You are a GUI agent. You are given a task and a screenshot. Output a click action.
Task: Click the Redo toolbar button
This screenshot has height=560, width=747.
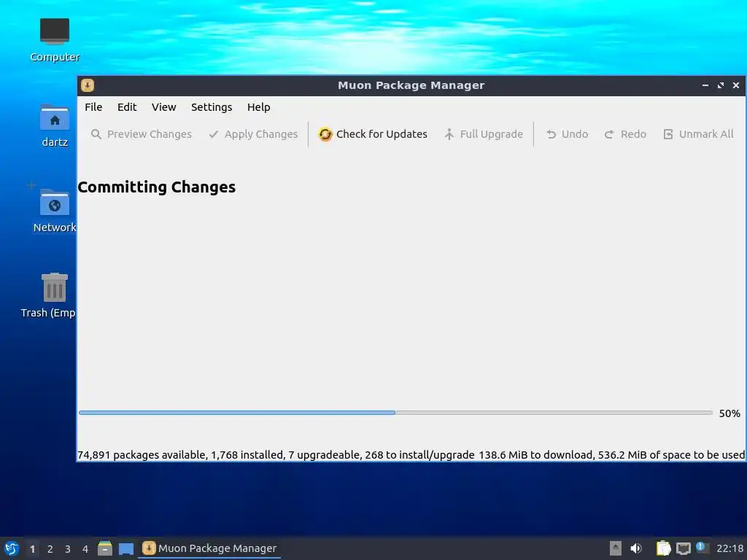(x=625, y=134)
